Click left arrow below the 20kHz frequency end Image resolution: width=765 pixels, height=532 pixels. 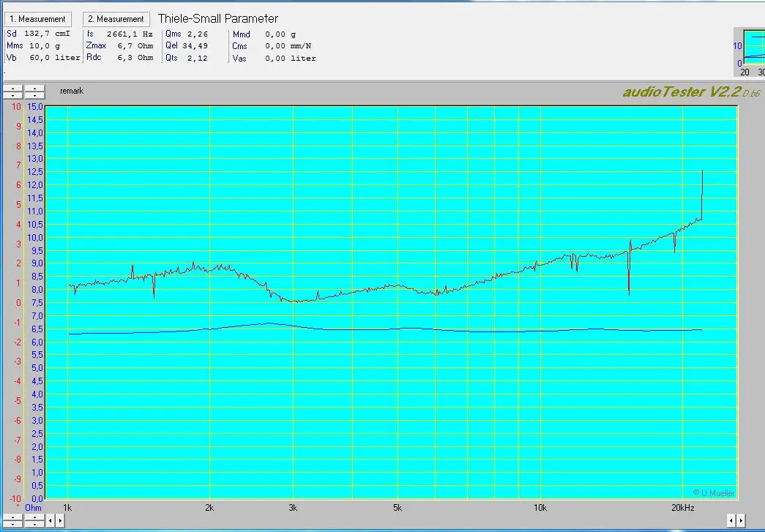coord(731,520)
